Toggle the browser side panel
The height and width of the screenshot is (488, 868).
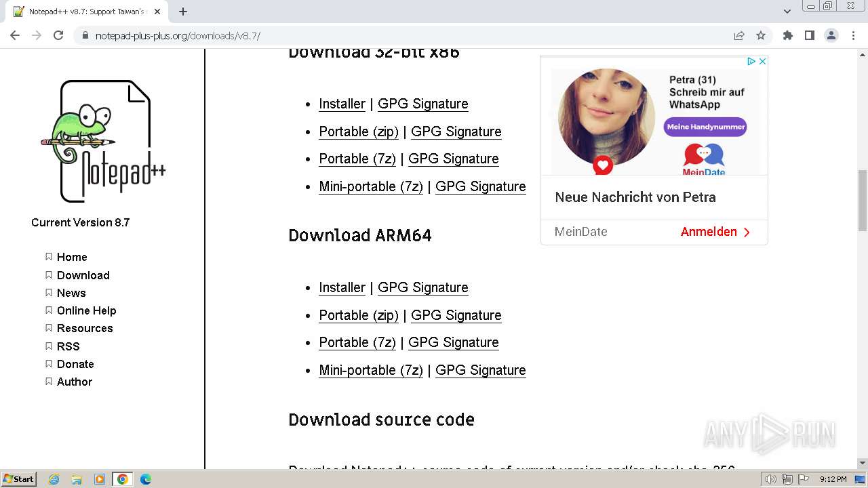pos(810,36)
